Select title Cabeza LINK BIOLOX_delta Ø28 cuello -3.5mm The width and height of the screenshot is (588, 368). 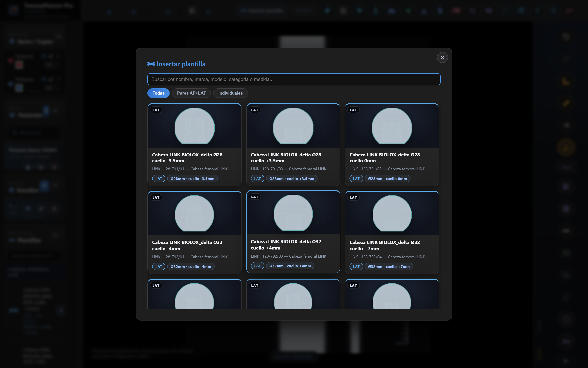pos(187,158)
